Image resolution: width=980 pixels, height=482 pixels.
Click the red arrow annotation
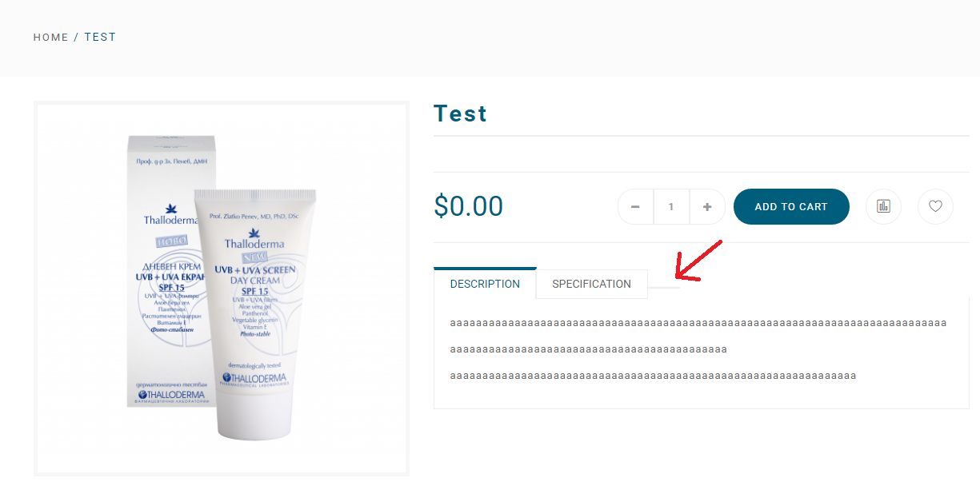[699, 261]
